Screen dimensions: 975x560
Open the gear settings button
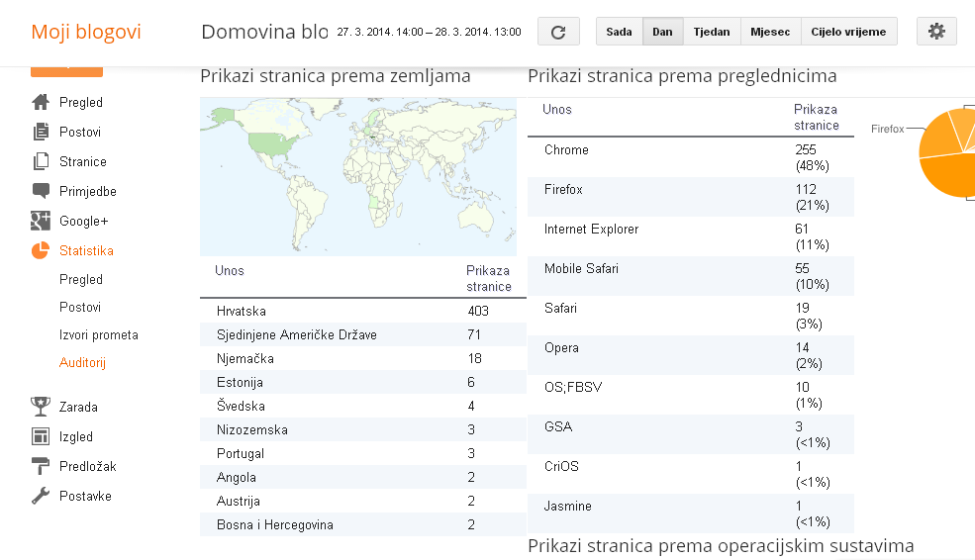[x=936, y=32]
